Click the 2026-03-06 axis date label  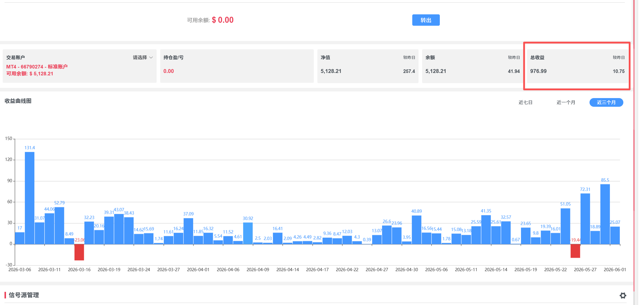tap(20, 270)
